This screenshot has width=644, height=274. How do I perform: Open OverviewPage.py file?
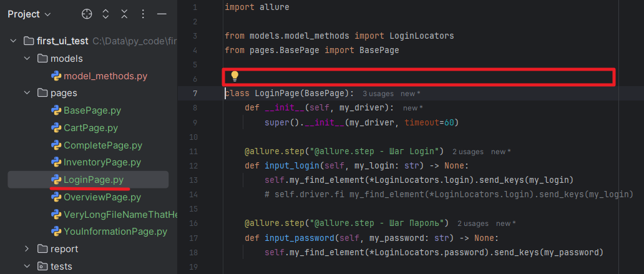[x=102, y=197]
